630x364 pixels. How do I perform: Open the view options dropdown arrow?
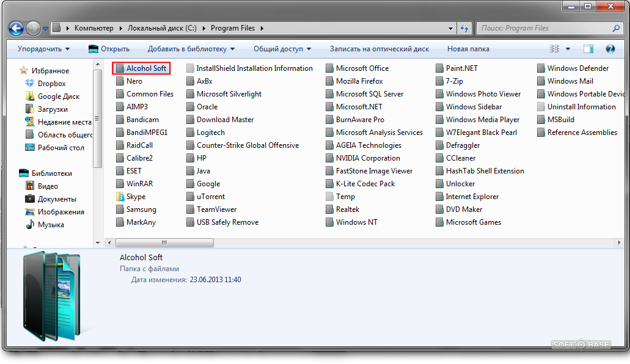click(x=568, y=49)
